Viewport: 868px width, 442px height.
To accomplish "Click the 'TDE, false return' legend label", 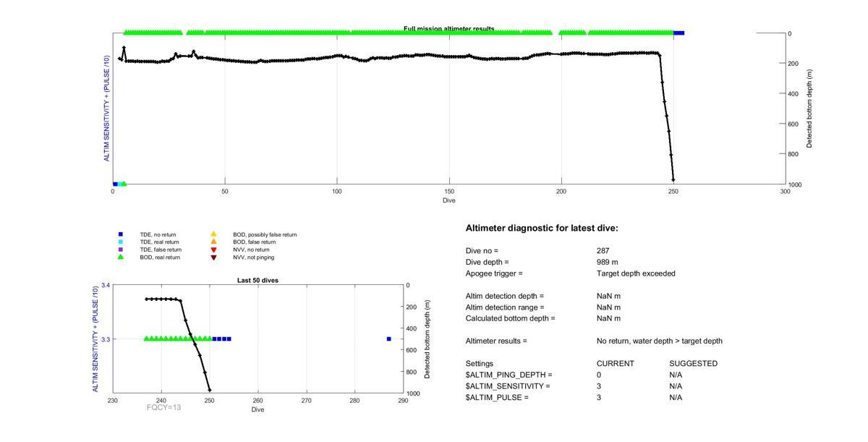I will 161,250.
